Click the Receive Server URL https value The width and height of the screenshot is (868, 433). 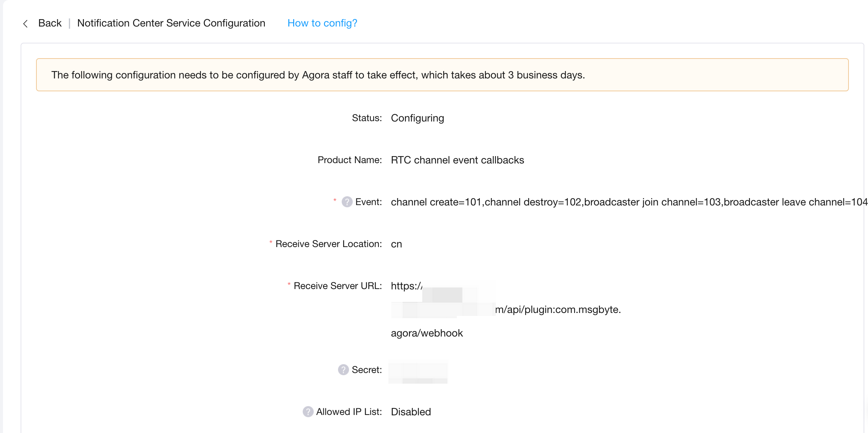[506, 309]
